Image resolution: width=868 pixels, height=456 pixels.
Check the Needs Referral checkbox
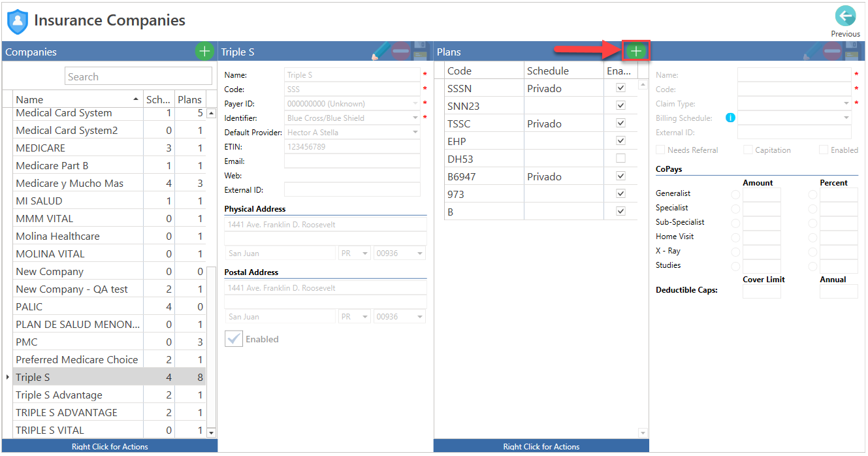click(660, 150)
